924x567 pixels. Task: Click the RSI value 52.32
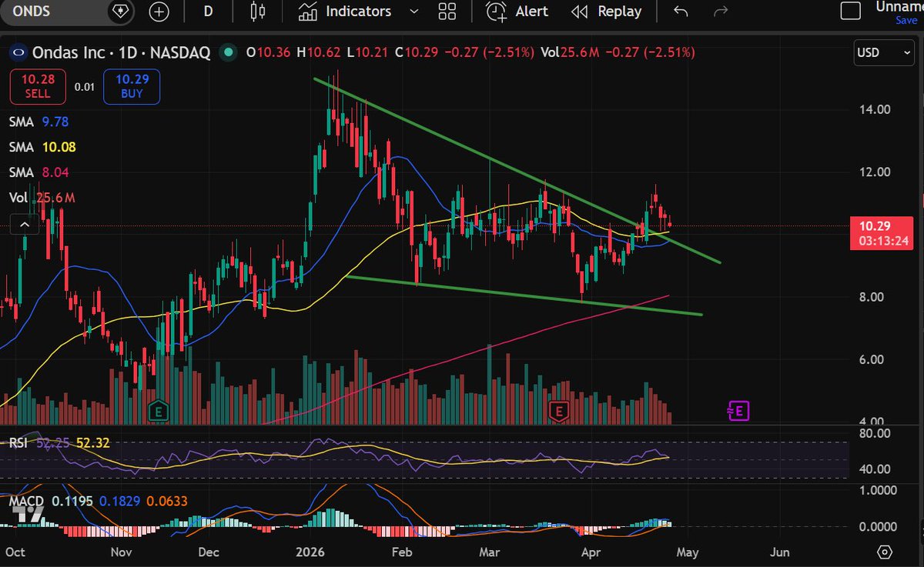pos(92,442)
